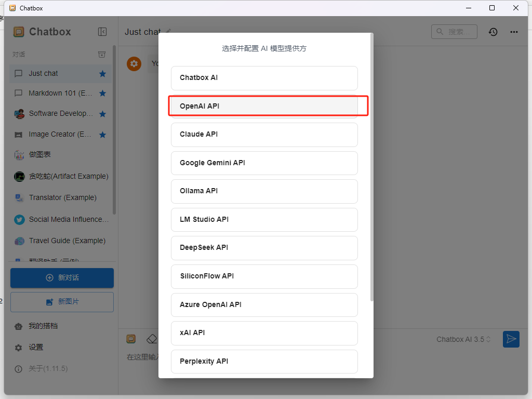This screenshot has width=532, height=399.
Task: Open Translator (Example) conversation
Action: pos(63,197)
